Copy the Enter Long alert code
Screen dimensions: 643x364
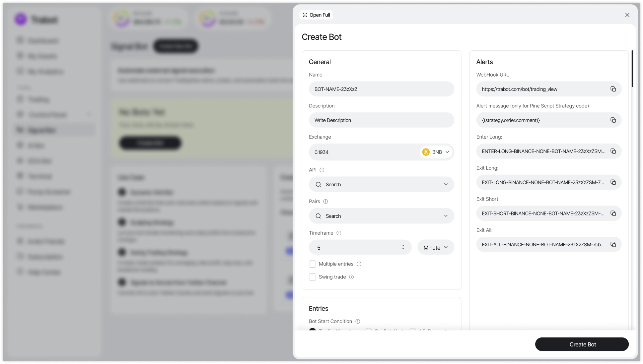click(613, 151)
